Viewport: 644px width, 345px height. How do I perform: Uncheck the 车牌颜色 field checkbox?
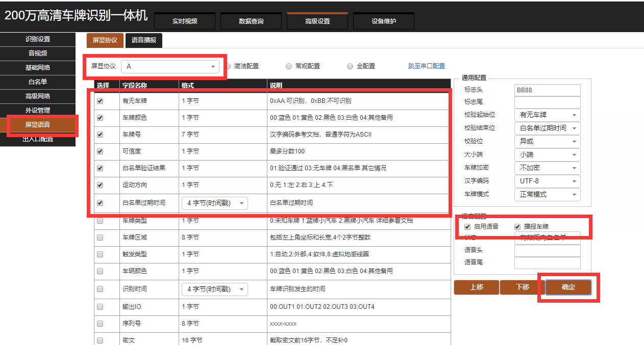tap(100, 118)
